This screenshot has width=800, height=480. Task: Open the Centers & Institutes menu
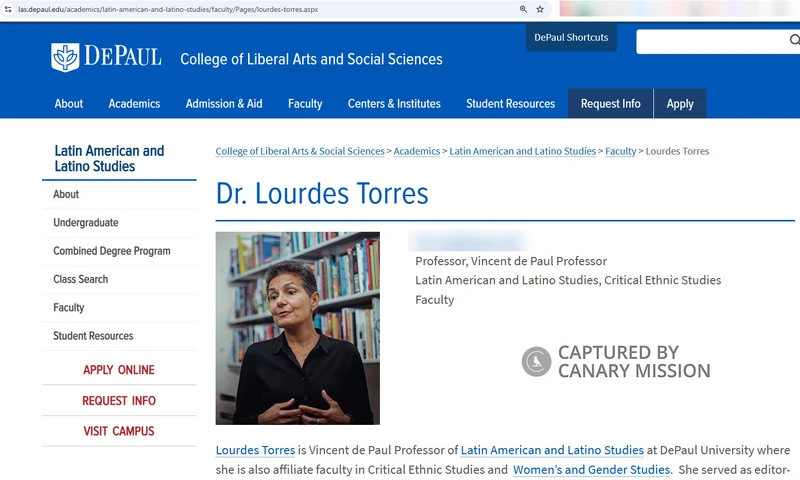(394, 104)
